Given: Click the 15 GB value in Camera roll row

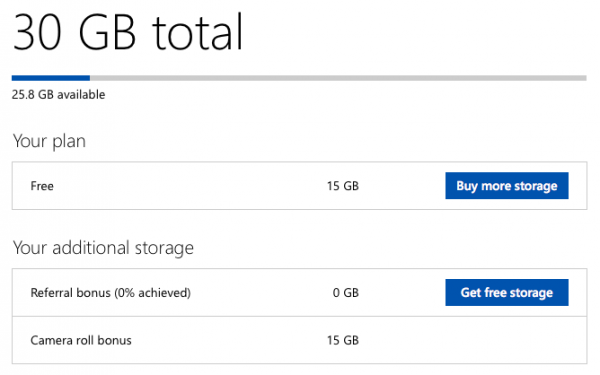Looking at the screenshot, I should (x=343, y=340).
